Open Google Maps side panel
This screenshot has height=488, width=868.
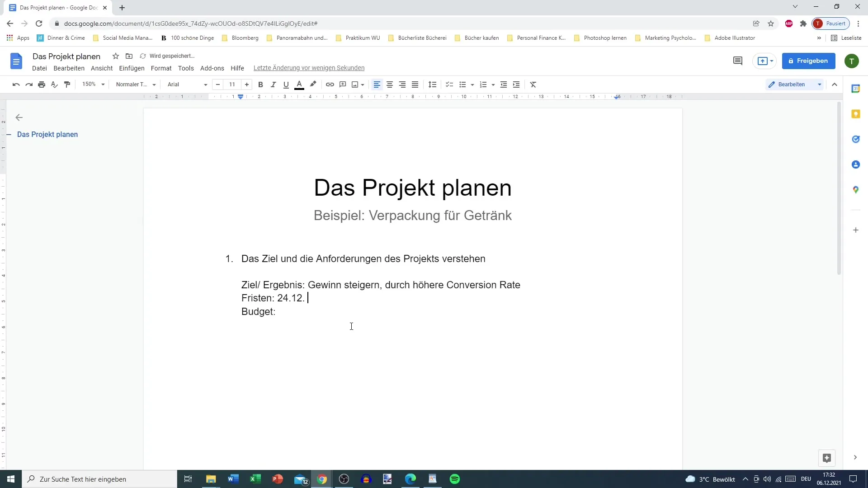point(856,190)
